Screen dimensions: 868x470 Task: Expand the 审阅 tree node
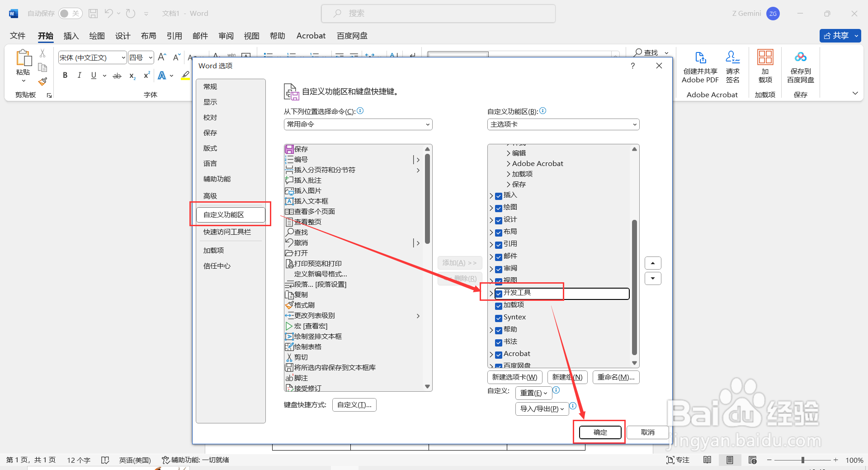[x=491, y=269]
